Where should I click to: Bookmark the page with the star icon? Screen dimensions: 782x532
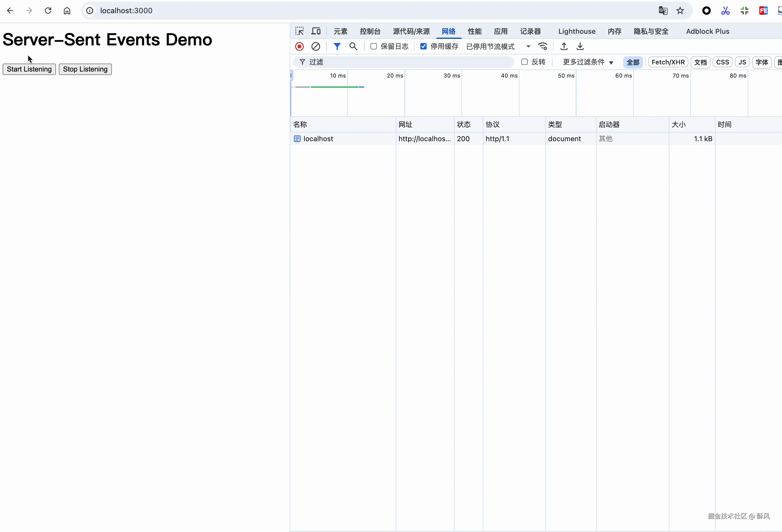(x=680, y=11)
